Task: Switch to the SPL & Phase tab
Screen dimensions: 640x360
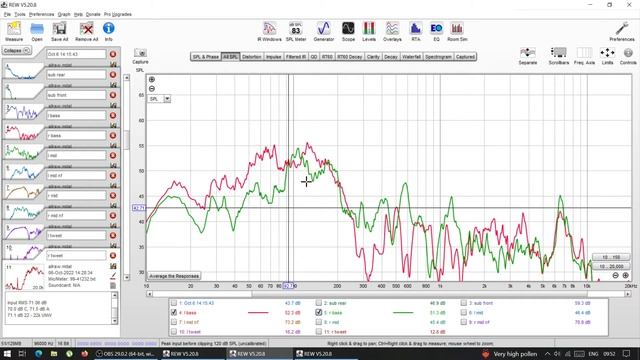Action: point(205,57)
